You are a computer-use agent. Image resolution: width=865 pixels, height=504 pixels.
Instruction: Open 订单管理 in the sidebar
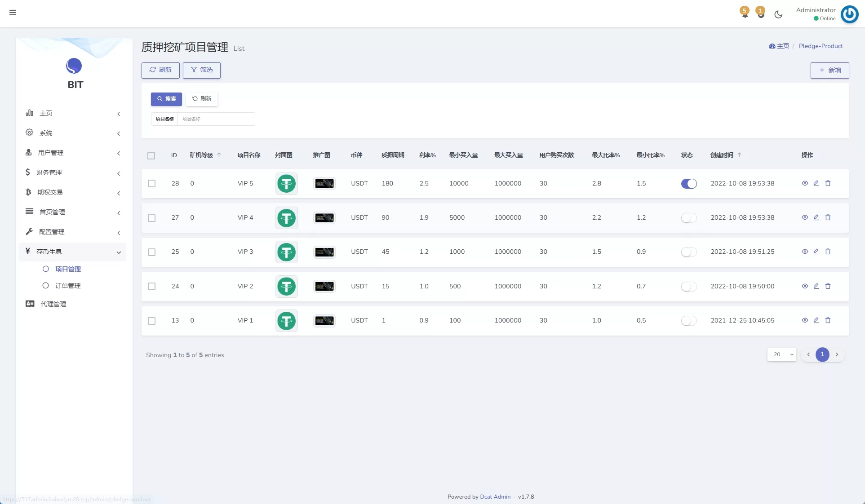click(68, 286)
